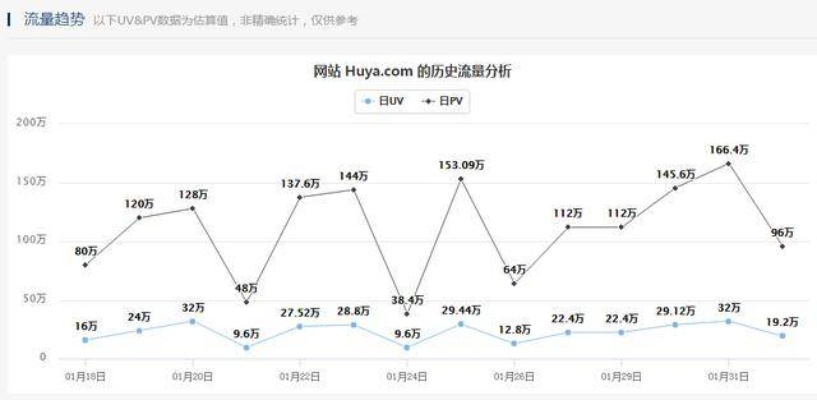The width and height of the screenshot is (817, 400).
Task: Select the 112万 PV point on 01月29日
Action: [x=621, y=227]
